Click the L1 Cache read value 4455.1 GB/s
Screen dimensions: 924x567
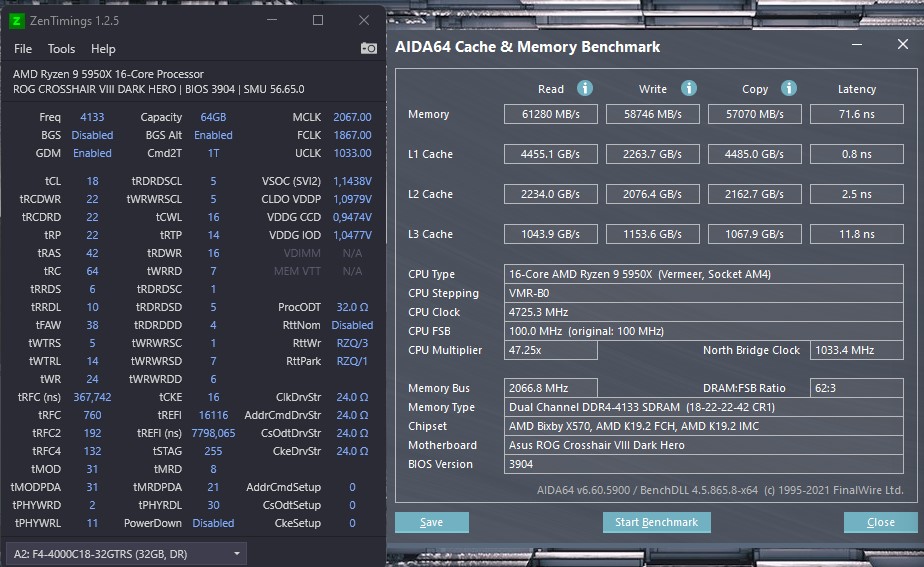[551, 154]
